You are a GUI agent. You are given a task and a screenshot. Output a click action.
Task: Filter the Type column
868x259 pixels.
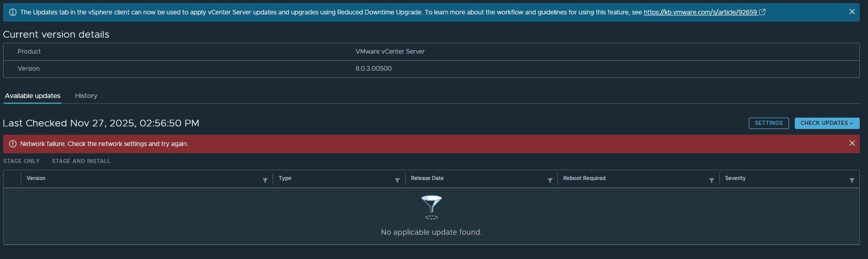click(x=397, y=180)
